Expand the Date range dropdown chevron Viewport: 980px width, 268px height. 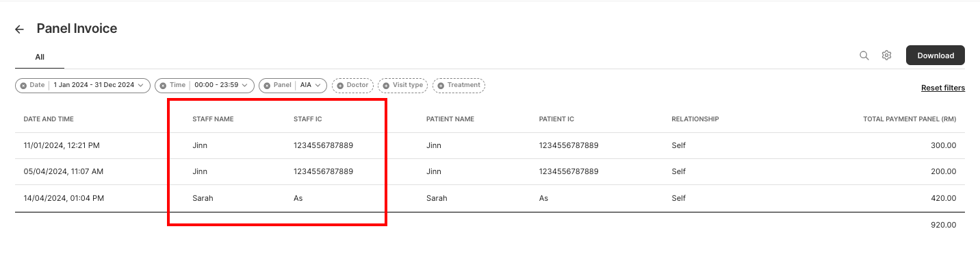point(141,86)
